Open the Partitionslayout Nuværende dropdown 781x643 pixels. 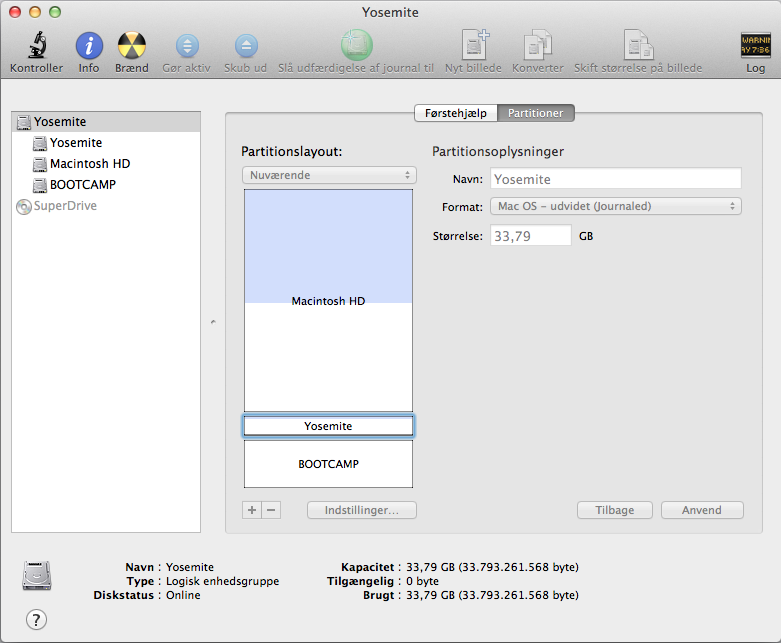(x=329, y=175)
